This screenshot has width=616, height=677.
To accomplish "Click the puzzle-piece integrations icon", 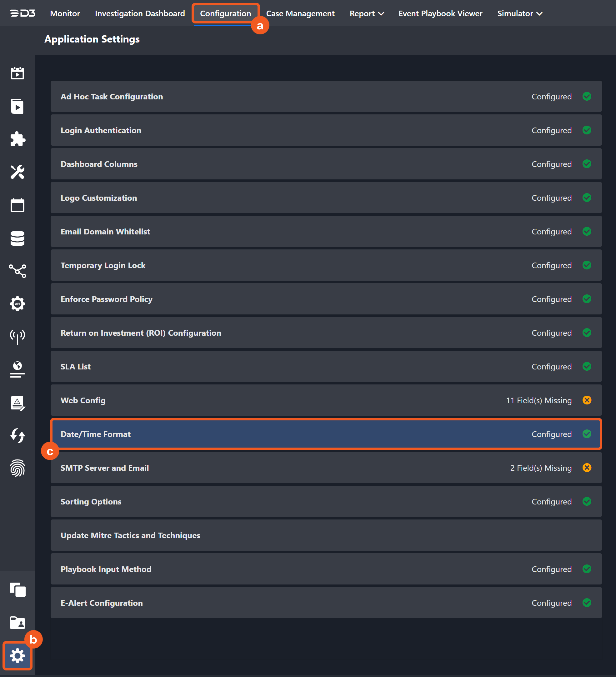I will point(18,139).
